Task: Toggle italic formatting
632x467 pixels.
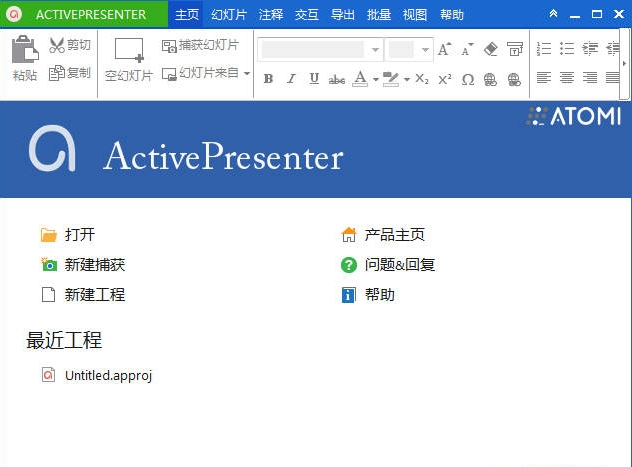Action: tap(291, 79)
